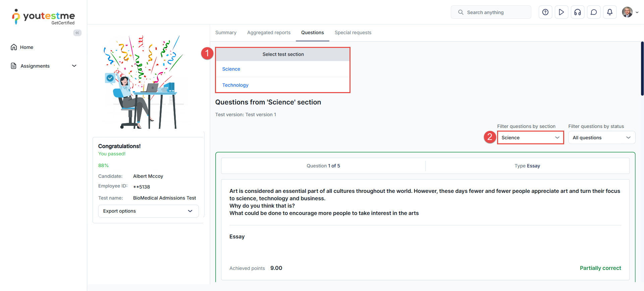The image size is (644, 291).
Task: Open the notifications bell icon
Action: click(x=610, y=12)
